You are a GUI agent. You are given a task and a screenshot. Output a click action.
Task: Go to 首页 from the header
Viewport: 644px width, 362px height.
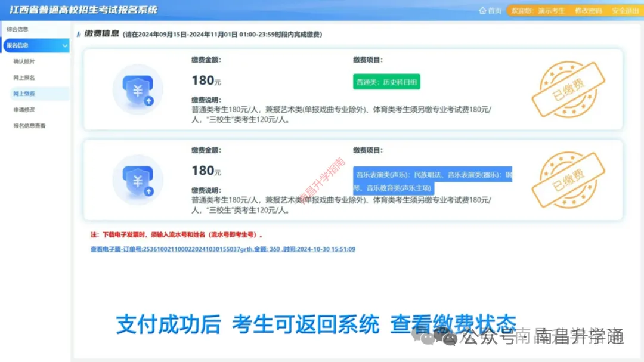tap(494, 11)
